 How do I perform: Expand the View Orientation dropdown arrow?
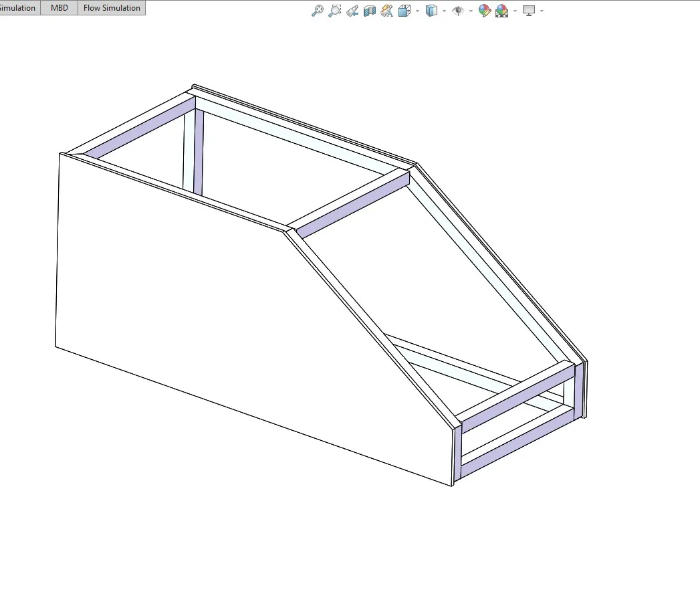[x=417, y=11]
